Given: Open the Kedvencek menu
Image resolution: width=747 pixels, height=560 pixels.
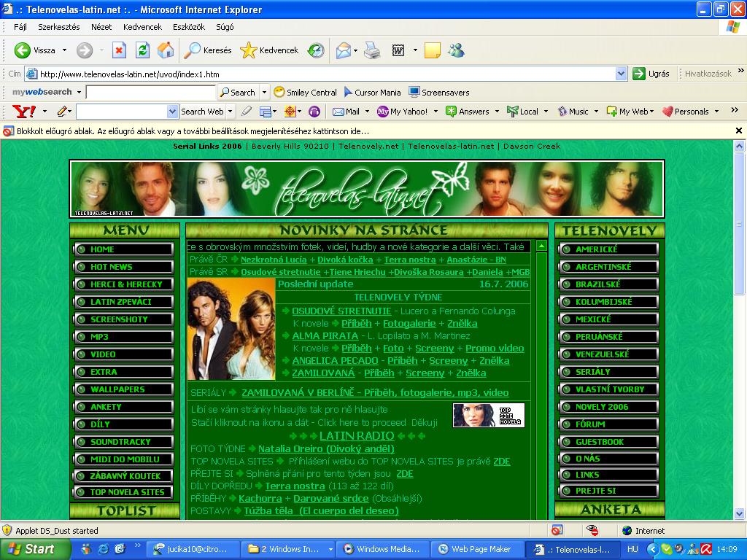Looking at the screenshot, I should pos(142,27).
